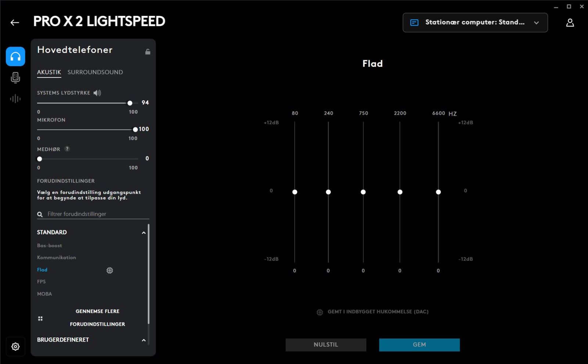Open the Stationær computer profile dropdown

[x=475, y=22]
